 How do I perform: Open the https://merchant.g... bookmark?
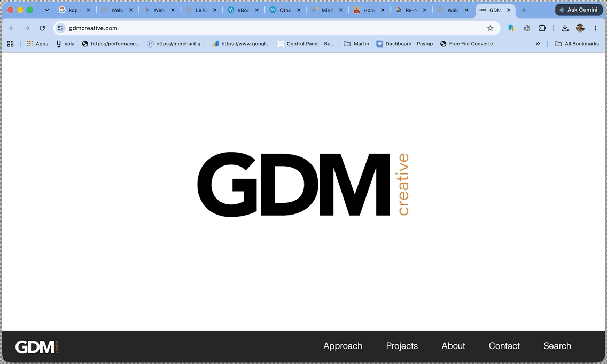pyautogui.click(x=176, y=44)
